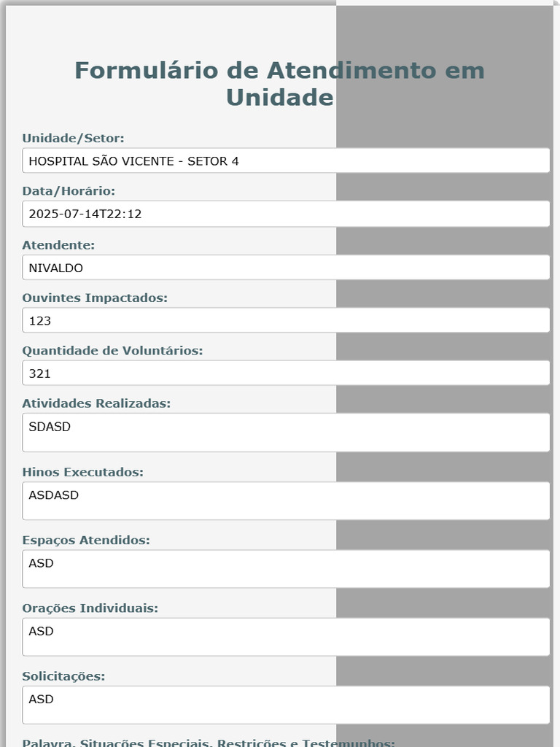Select the Espaços Atendidos text area

(286, 569)
